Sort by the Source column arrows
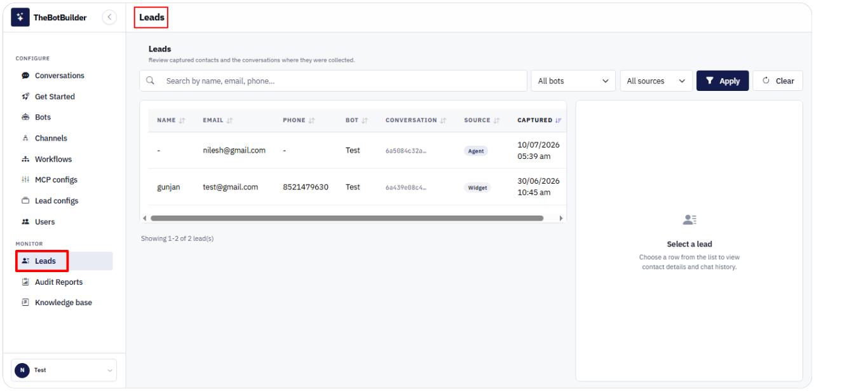The image size is (868, 391). tap(496, 120)
